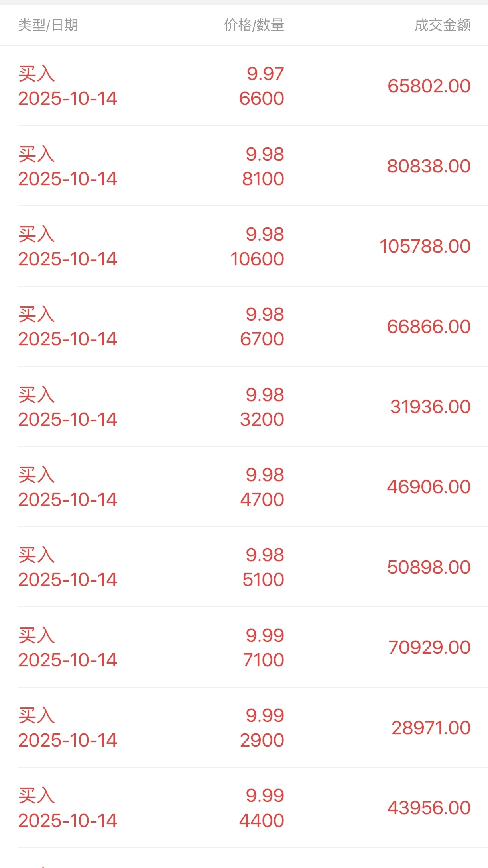The height and width of the screenshot is (868, 488).
Task: Tap the 成交金额 column header
Action: pyautogui.click(x=443, y=25)
